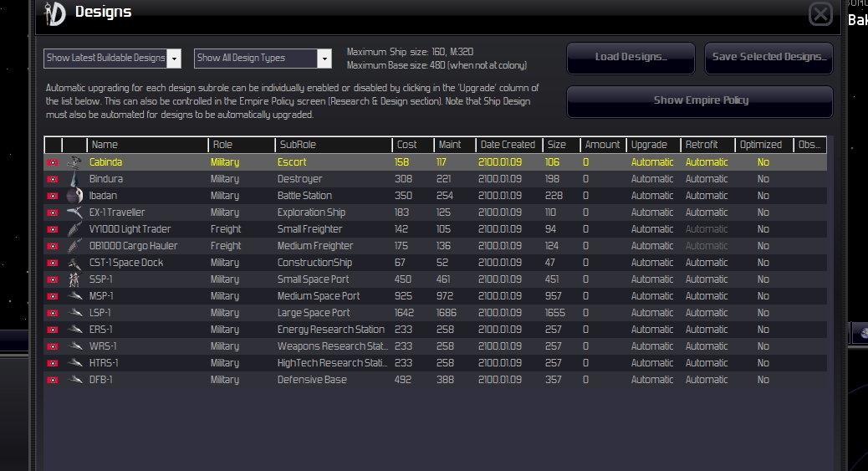
Task: Open Show Latest Buildable Designs dropdown
Action: click(x=112, y=59)
